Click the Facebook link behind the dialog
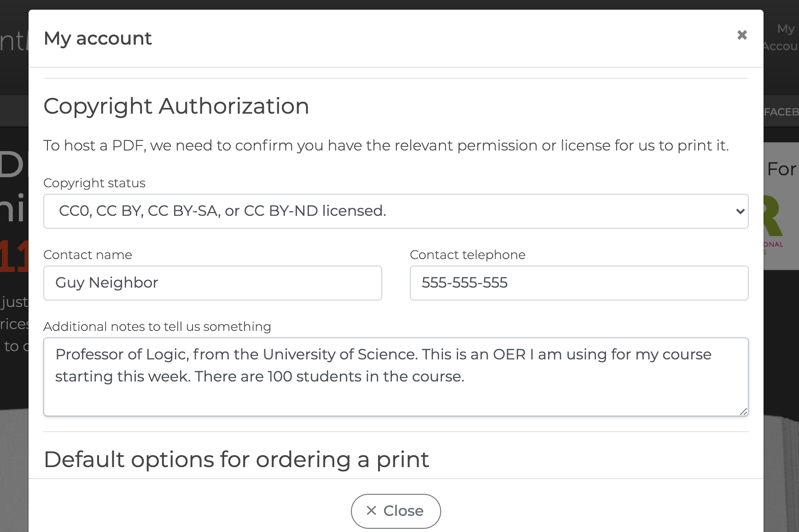Image resolution: width=799 pixels, height=532 pixels. point(781,112)
